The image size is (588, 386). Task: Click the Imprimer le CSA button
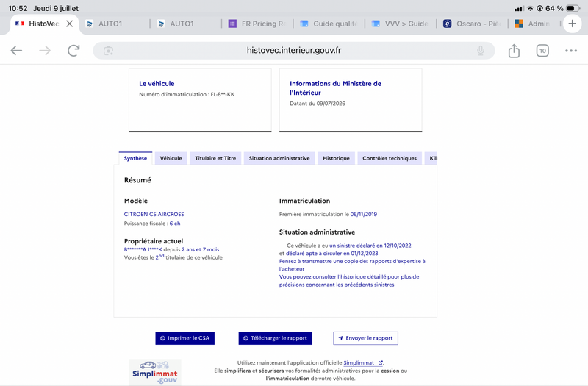coord(185,338)
